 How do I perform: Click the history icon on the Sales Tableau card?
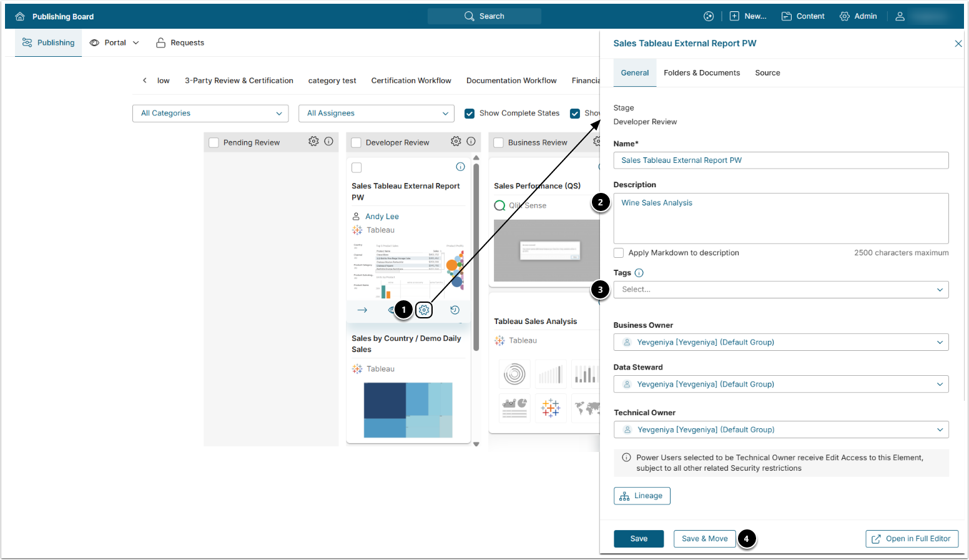455,310
